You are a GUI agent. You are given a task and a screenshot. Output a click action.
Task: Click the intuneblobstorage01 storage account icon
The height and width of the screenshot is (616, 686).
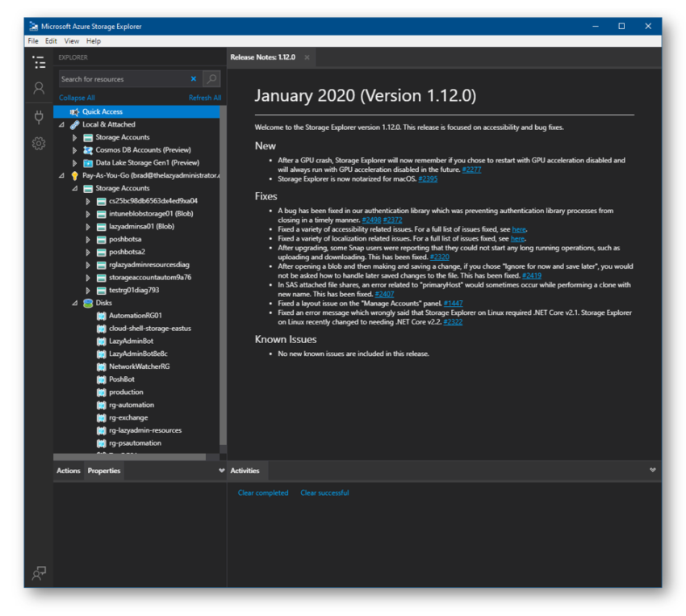[101, 214]
